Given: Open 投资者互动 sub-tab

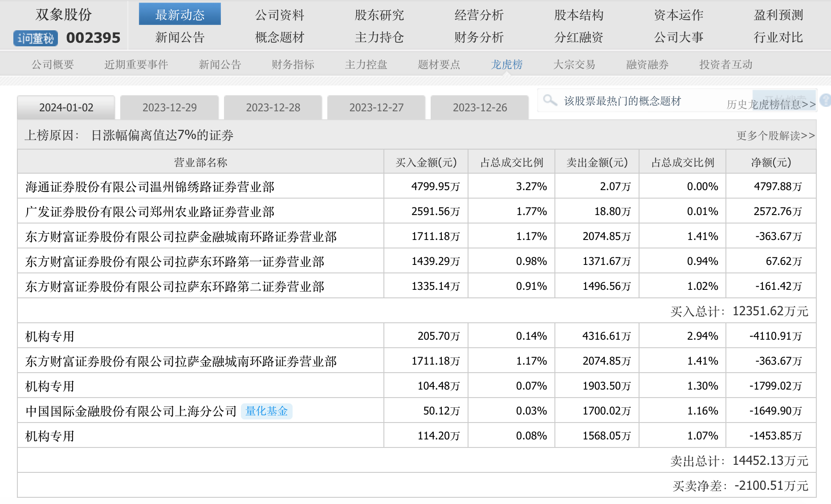Looking at the screenshot, I should click(x=725, y=65).
